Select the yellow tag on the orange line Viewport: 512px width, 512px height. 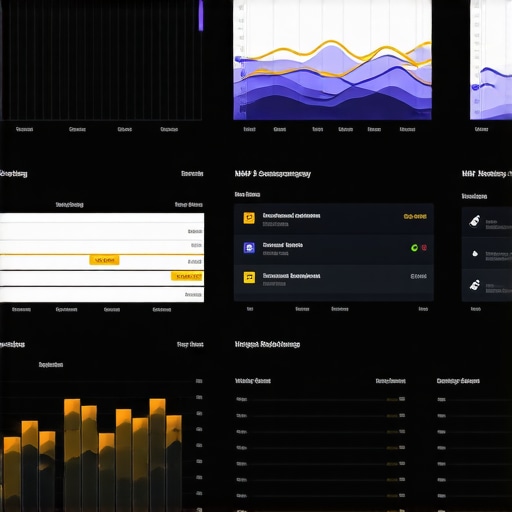click(104, 260)
